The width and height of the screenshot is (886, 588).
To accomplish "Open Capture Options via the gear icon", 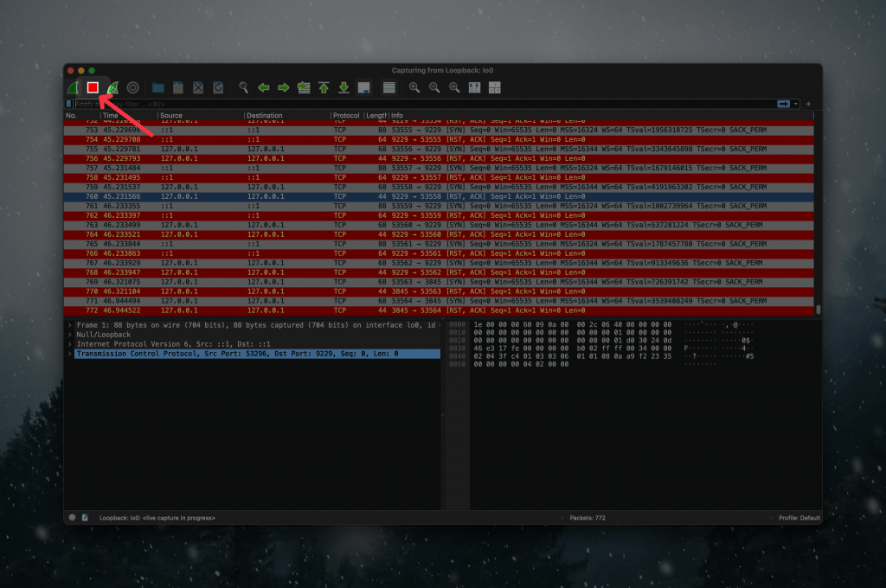I will pos(132,87).
